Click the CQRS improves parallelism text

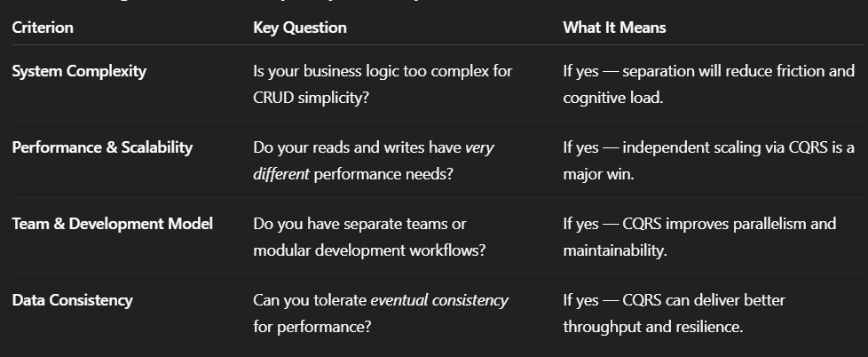pyautogui.click(x=699, y=224)
